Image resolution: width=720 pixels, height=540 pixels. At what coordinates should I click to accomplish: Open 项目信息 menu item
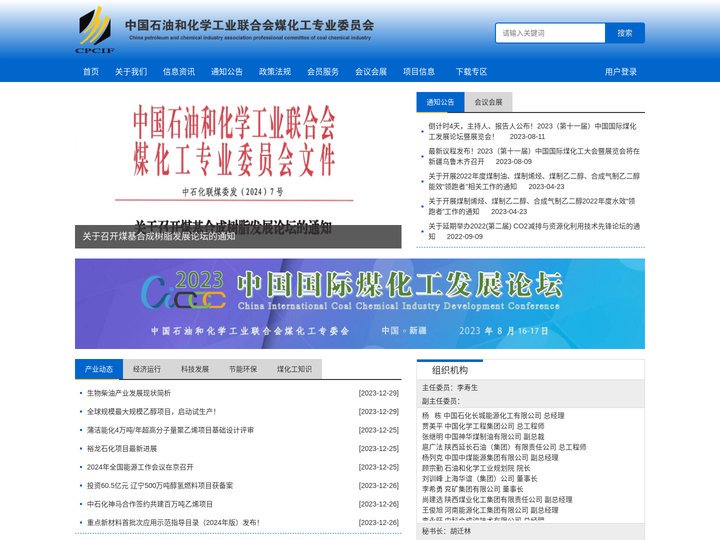[419, 72]
